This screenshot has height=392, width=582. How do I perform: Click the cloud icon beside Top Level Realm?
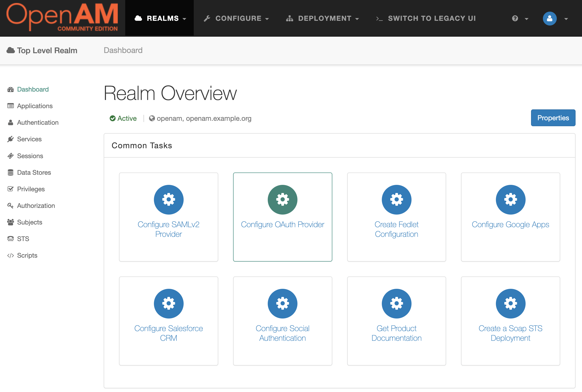coord(10,50)
